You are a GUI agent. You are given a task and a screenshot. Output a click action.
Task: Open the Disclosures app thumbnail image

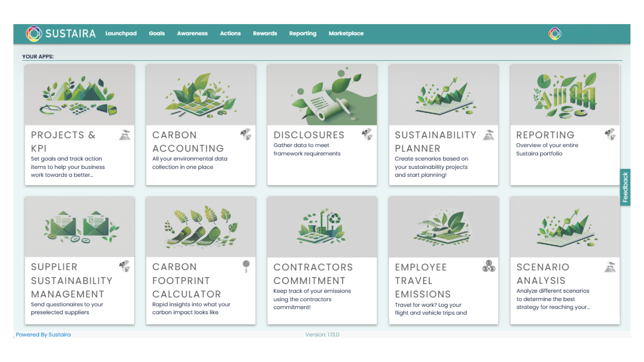pos(322,95)
